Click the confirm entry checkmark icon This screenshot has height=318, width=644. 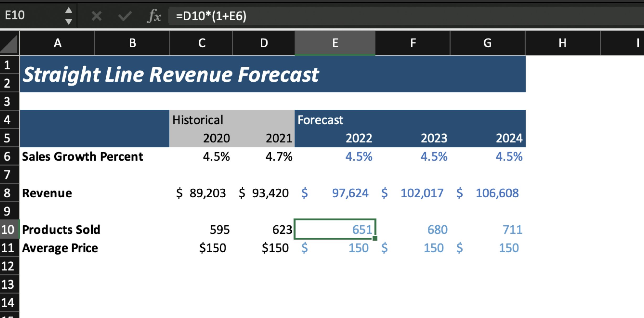[125, 16]
